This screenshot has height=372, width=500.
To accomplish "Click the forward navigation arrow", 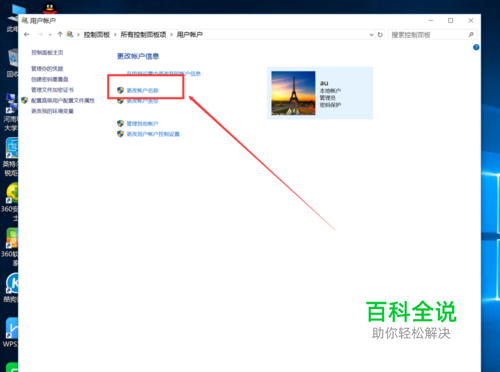I will tap(40, 34).
